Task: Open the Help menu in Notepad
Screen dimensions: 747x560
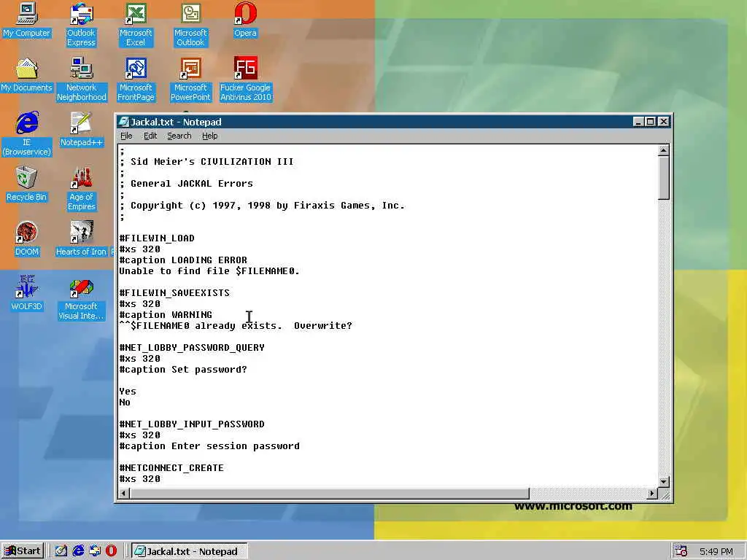Action: point(209,136)
